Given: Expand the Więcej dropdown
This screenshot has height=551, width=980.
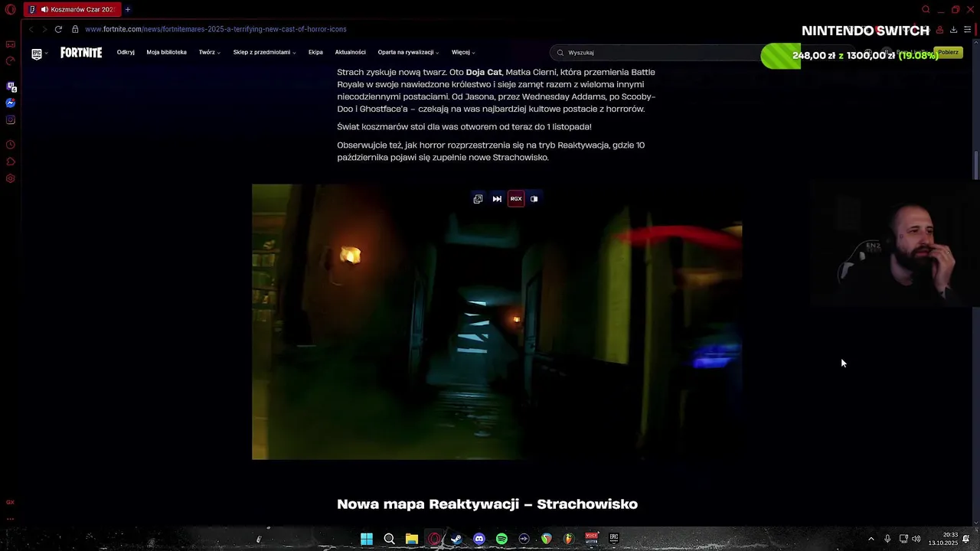Looking at the screenshot, I should tap(463, 53).
